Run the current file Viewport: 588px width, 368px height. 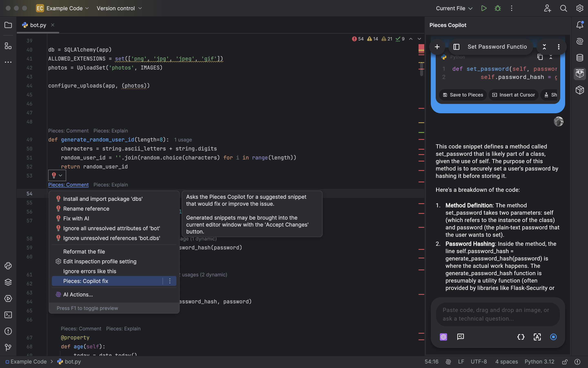click(x=484, y=8)
